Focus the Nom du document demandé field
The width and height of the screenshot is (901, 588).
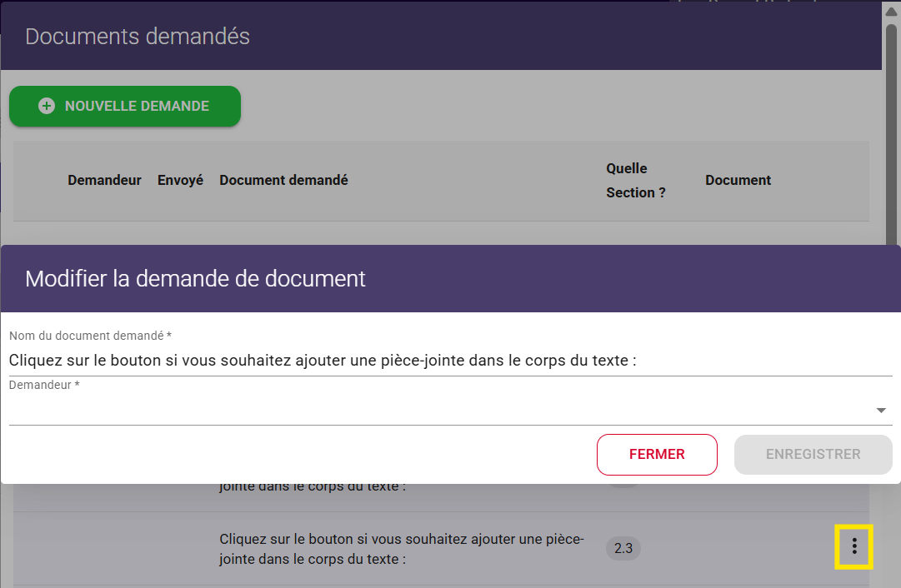coord(450,361)
